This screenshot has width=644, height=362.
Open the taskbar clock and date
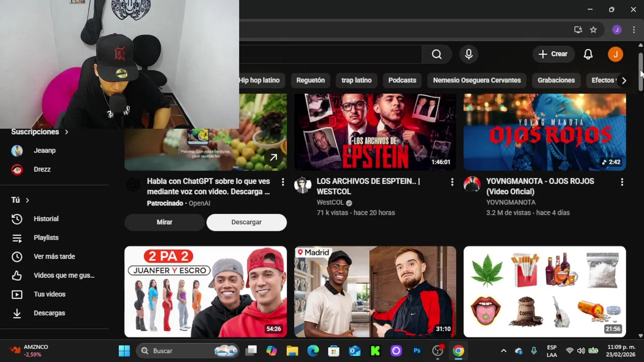[x=621, y=351]
